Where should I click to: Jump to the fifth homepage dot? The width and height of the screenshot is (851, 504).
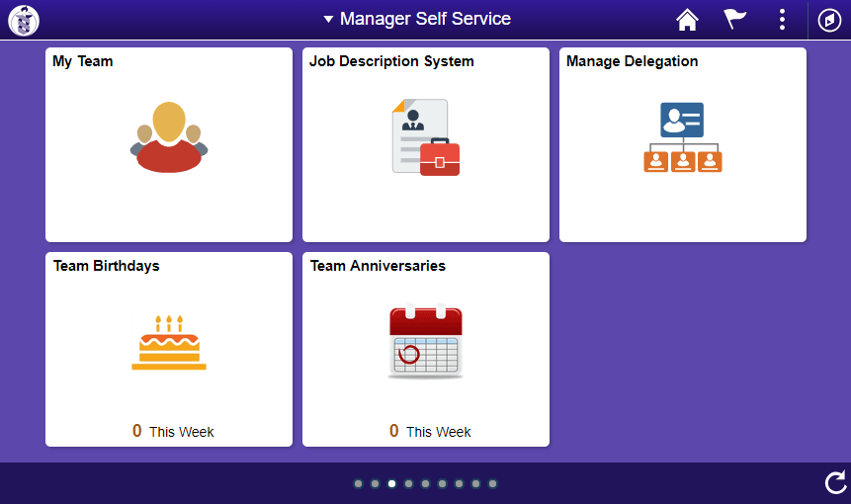(x=425, y=483)
